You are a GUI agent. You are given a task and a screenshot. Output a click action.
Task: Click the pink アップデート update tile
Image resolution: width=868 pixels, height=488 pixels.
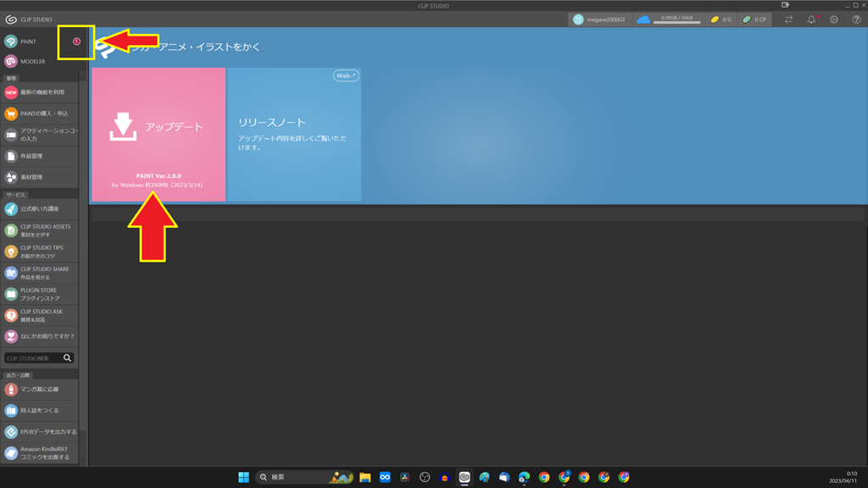159,135
